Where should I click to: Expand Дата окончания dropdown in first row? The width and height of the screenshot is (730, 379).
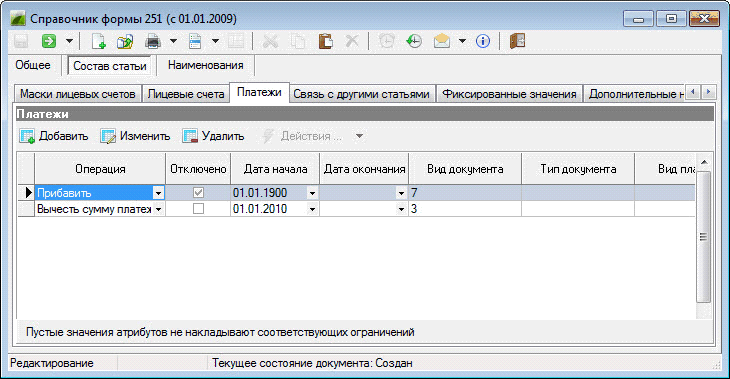401,193
